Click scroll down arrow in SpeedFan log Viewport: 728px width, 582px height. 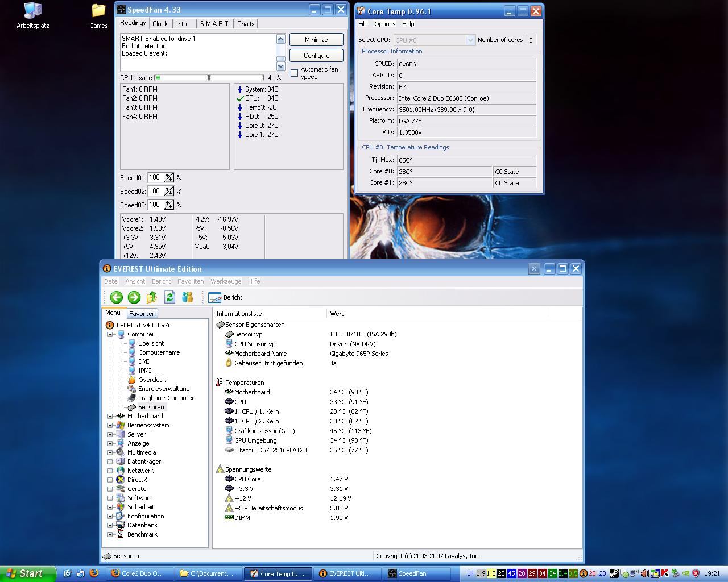[280, 66]
